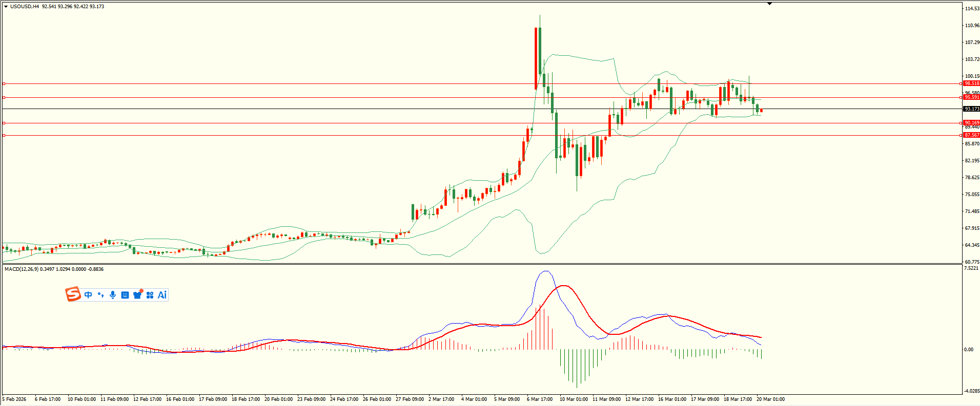The width and height of the screenshot is (980, 406).
Task: Select the 98.518 horizontal line price label
Action: [x=971, y=83]
